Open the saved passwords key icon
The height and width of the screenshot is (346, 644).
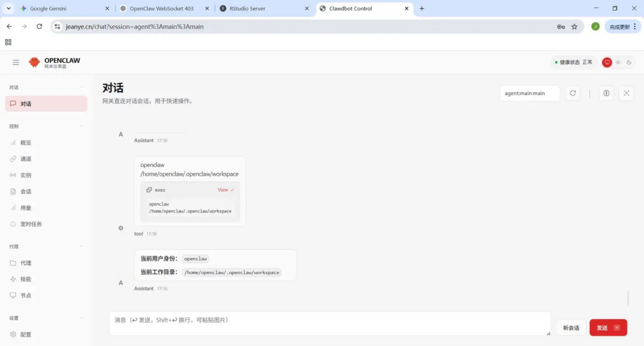560,27
